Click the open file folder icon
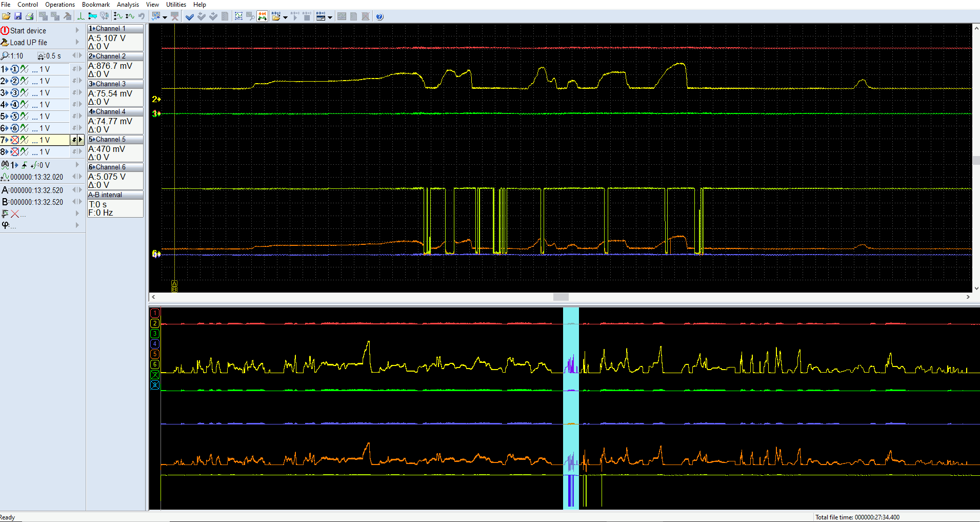The height and width of the screenshot is (522, 980). click(6, 16)
